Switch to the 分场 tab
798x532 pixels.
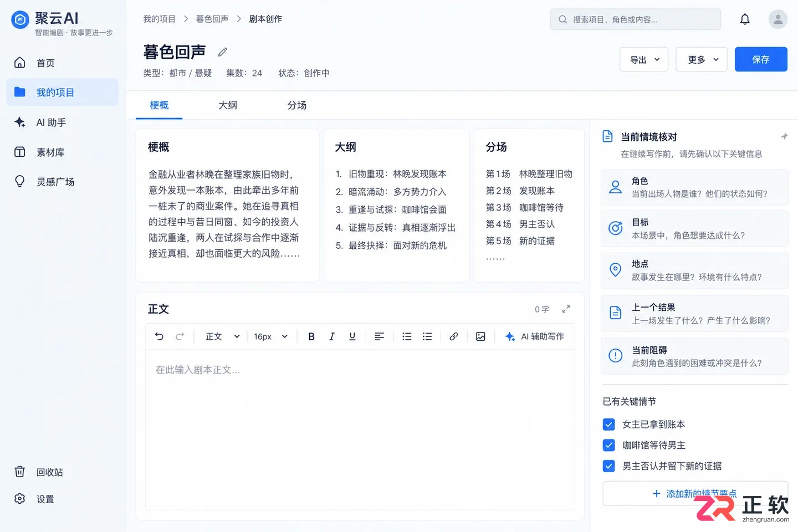(x=297, y=105)
